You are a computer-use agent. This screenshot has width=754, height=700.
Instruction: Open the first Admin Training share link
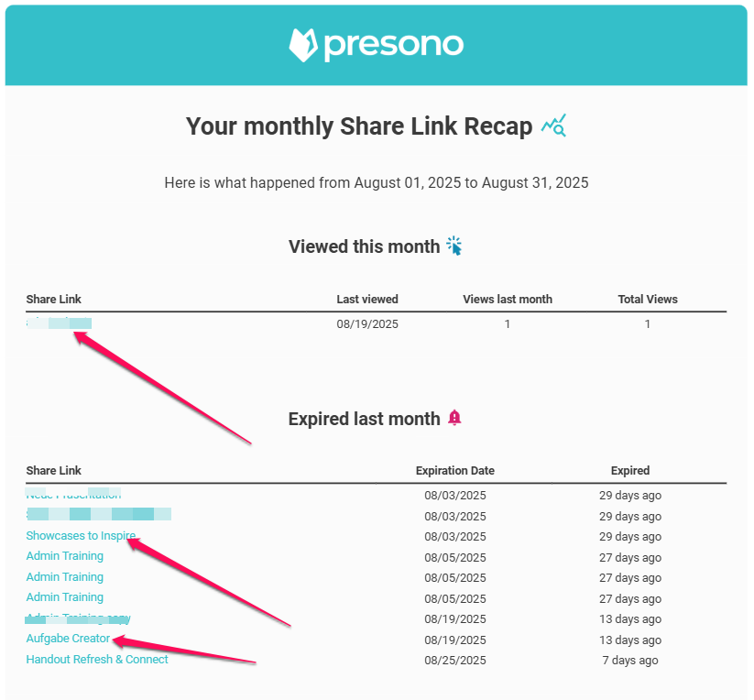pos(64,556)
